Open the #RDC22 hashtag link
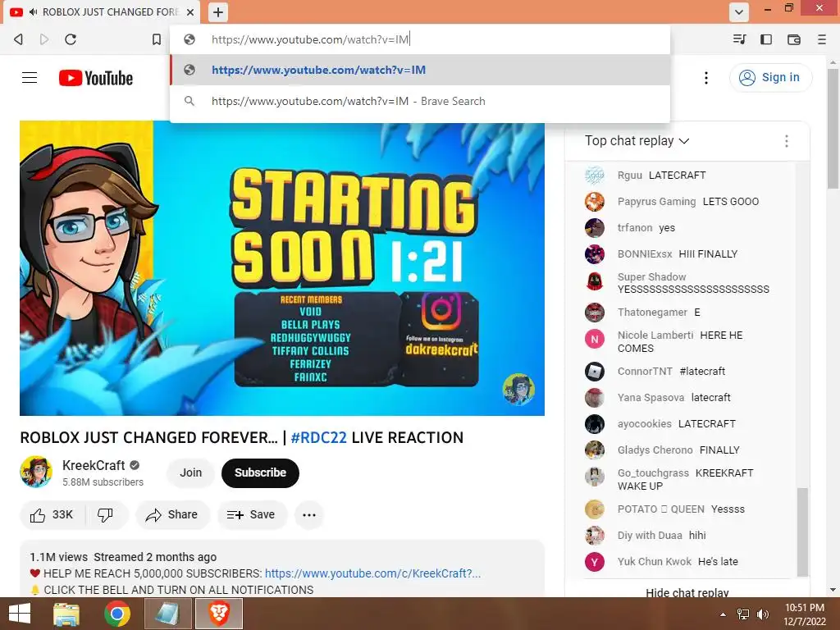Viewport: 840px width, 630px height. pos(319,438)
